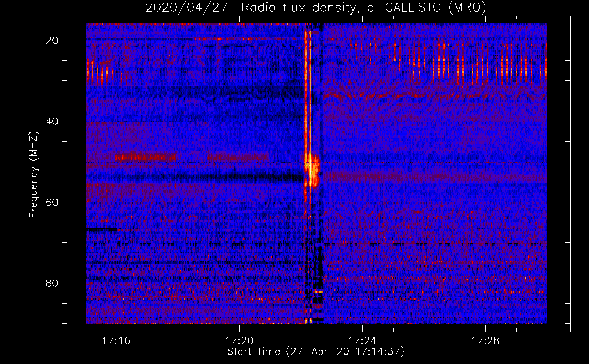This screenshot has height=364, width=589.
Task: Click the 17:16 time tick label
Action: point(116,341)
